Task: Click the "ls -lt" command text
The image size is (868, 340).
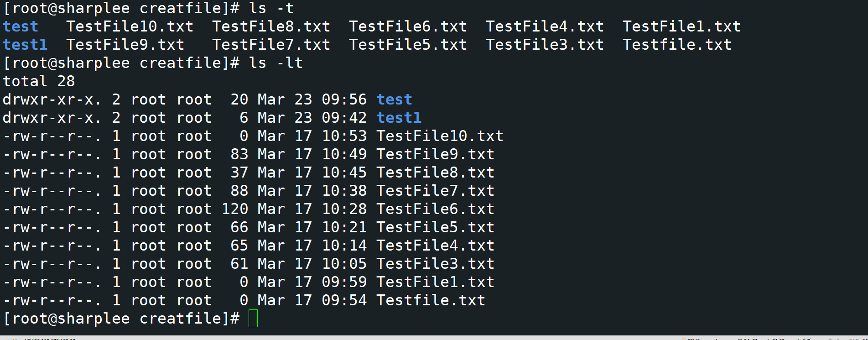Action: tap(276, 63)
